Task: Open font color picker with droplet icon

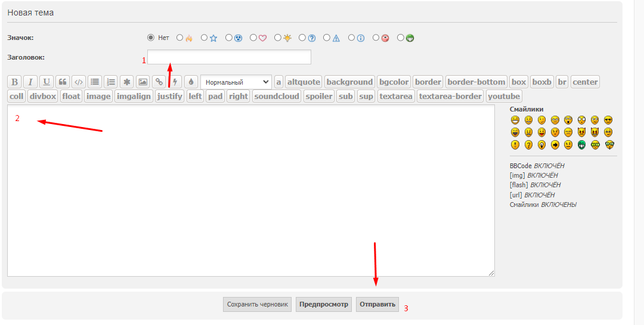Action: (191, 82)
